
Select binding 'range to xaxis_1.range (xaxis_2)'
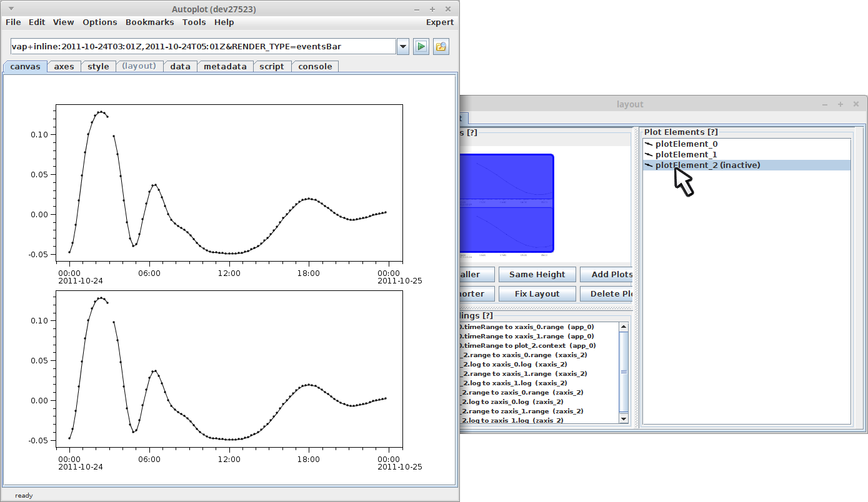tap(539, 373)
